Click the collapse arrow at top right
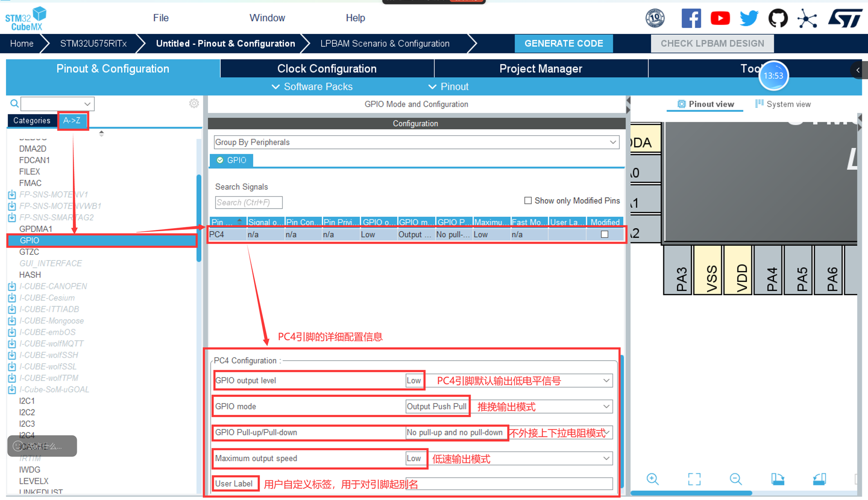Screen dimensions: 868x500 point(858,70)
